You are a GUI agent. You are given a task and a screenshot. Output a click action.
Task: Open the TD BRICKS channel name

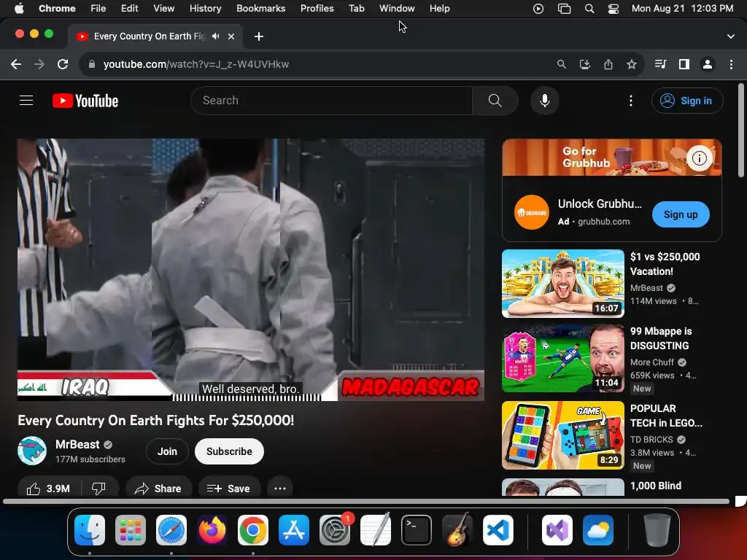click(651, 439)
